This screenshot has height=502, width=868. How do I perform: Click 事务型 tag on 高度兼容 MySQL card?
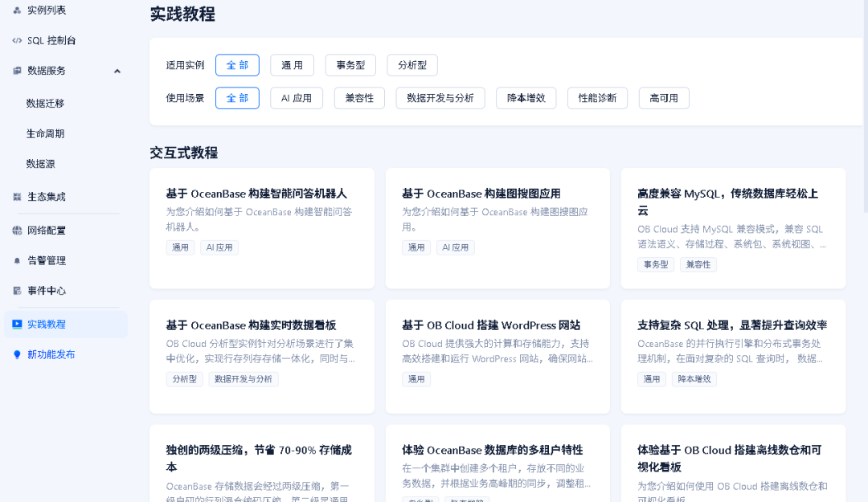[x=656, y=264]
